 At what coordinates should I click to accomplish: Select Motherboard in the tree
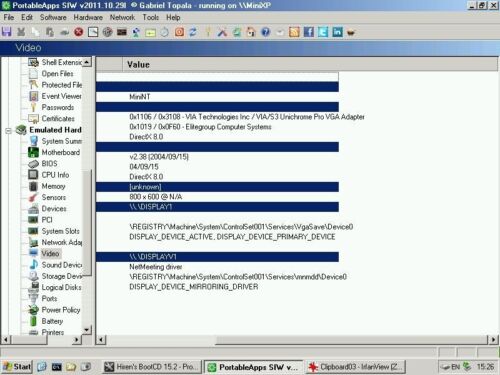click(61, 152)
